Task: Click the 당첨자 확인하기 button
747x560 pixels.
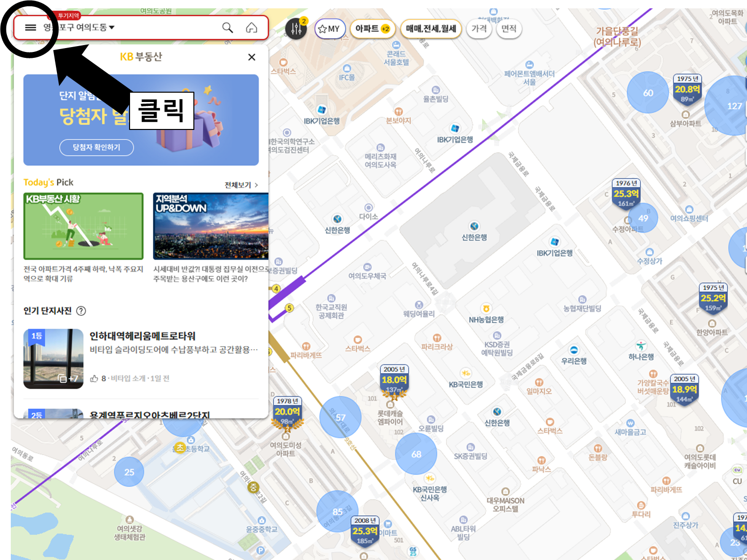Action: coord(96,147)
